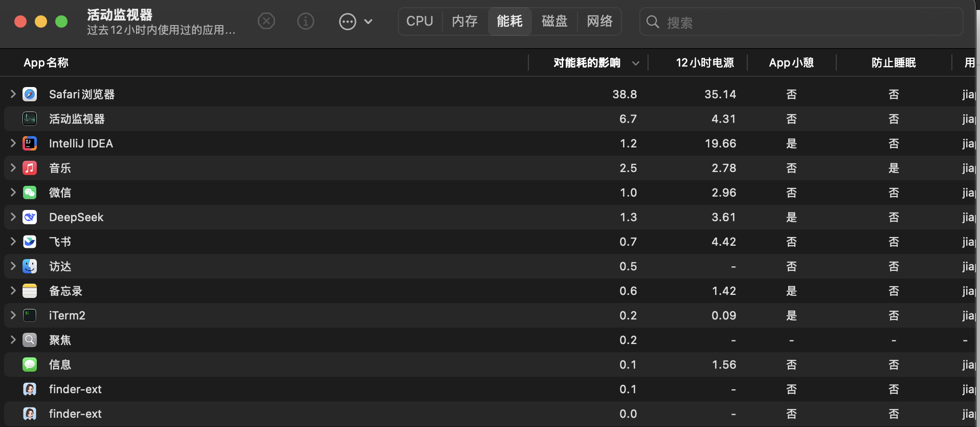Open the more options ellipsis menu
980x427 pixels.
pos(348,22)
